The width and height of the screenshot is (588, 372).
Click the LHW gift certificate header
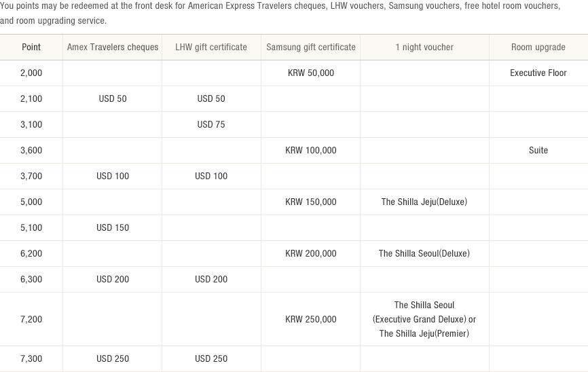tap(211, 48)
